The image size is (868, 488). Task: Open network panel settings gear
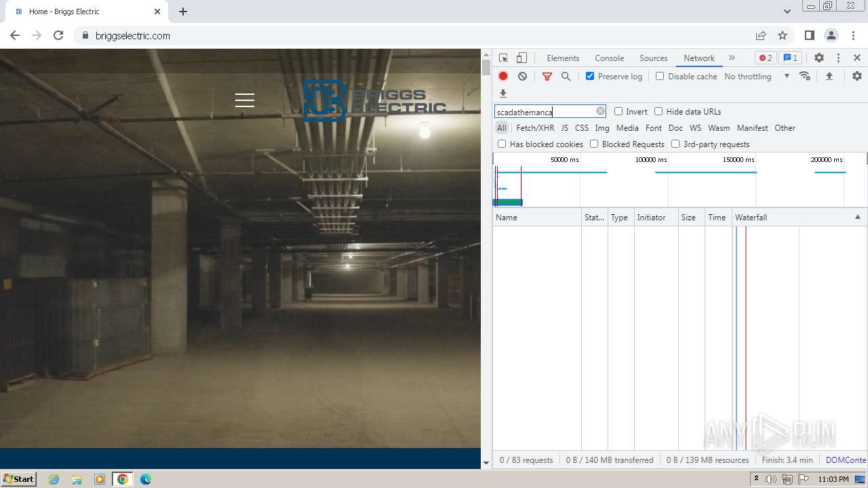[x=857, y=76]
